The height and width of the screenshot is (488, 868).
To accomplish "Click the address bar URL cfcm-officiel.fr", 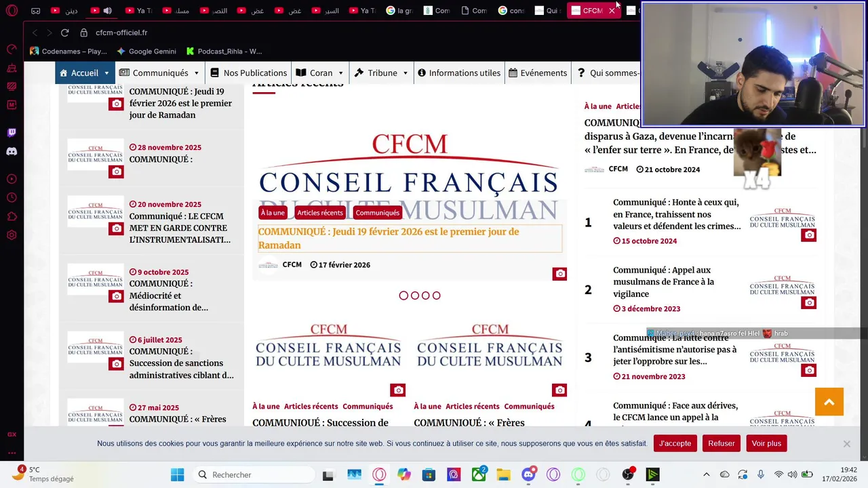I will click(121, 33).
